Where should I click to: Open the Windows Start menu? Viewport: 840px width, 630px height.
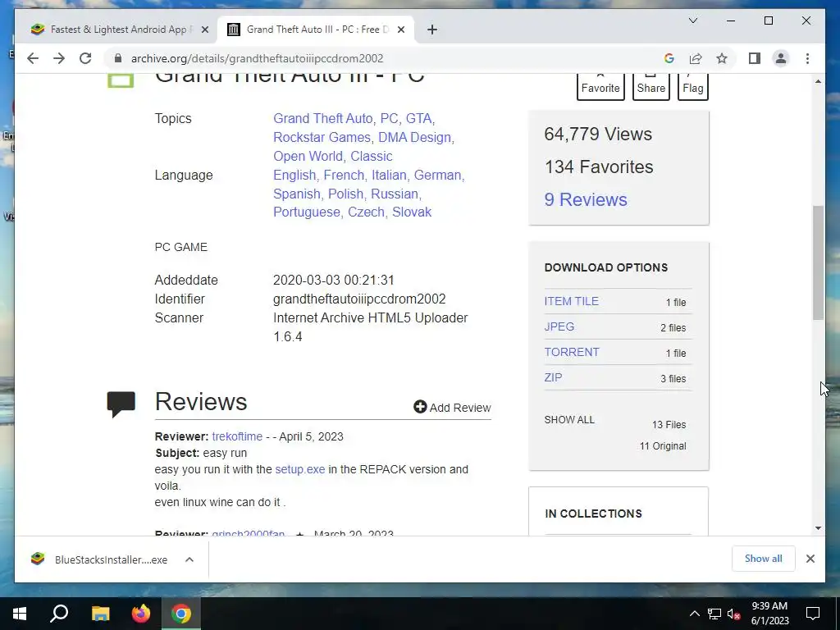(20, 614)
